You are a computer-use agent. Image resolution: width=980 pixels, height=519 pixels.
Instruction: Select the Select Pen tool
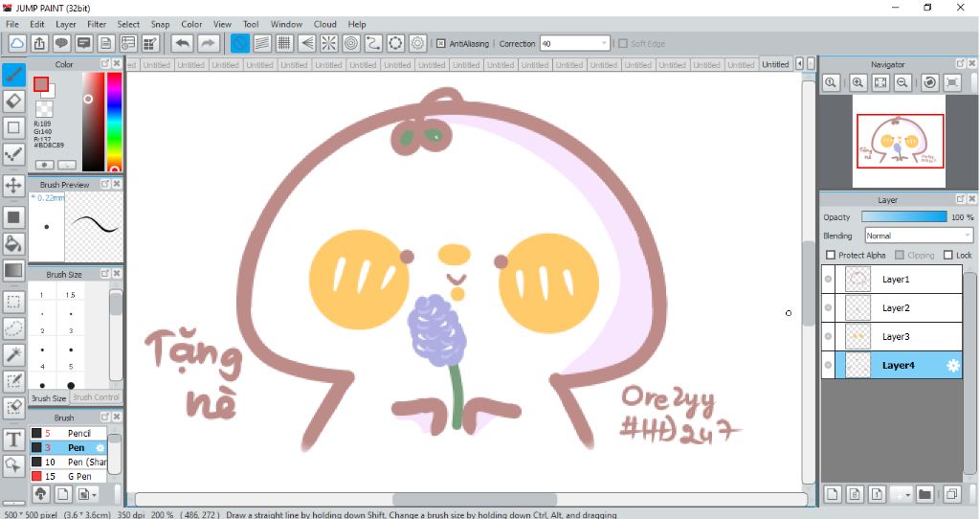(x=13, y=381)
